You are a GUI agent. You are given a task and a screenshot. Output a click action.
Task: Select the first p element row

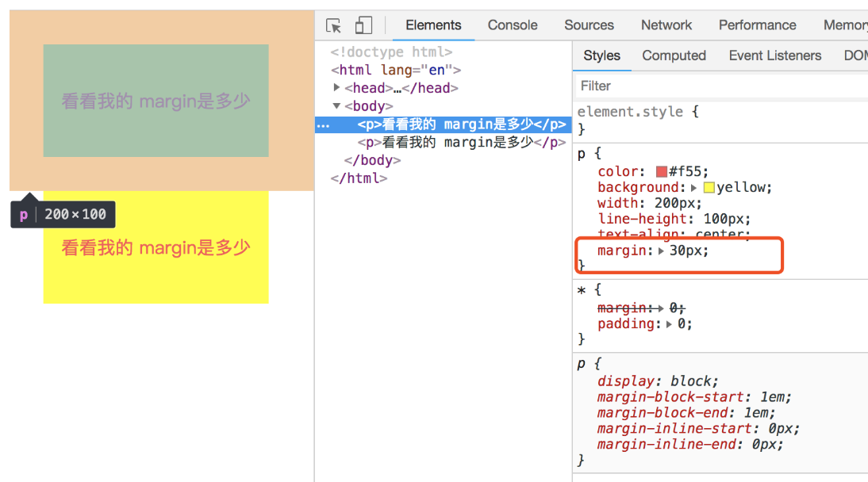[444, 124]
